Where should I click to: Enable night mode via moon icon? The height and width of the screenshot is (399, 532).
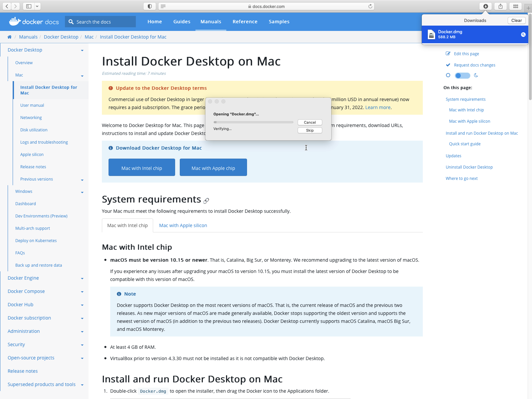click(476, 75)
